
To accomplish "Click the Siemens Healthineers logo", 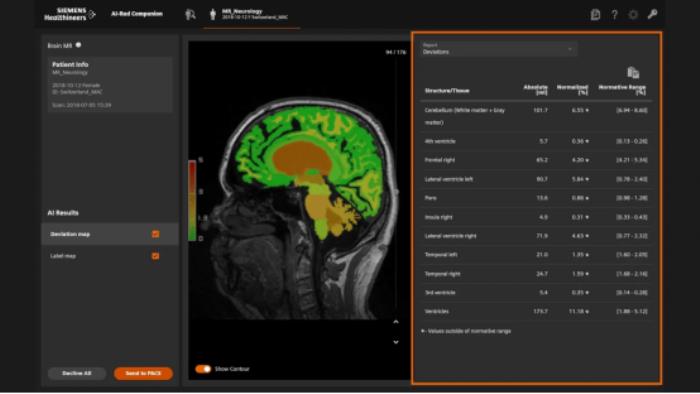I will click(x=70, y=14).
